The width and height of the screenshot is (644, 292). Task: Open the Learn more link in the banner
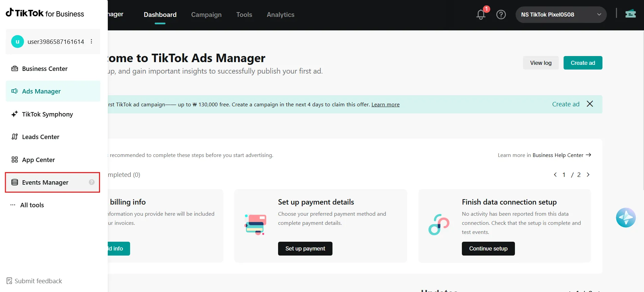pyautogui.click(x=386, y=105)
